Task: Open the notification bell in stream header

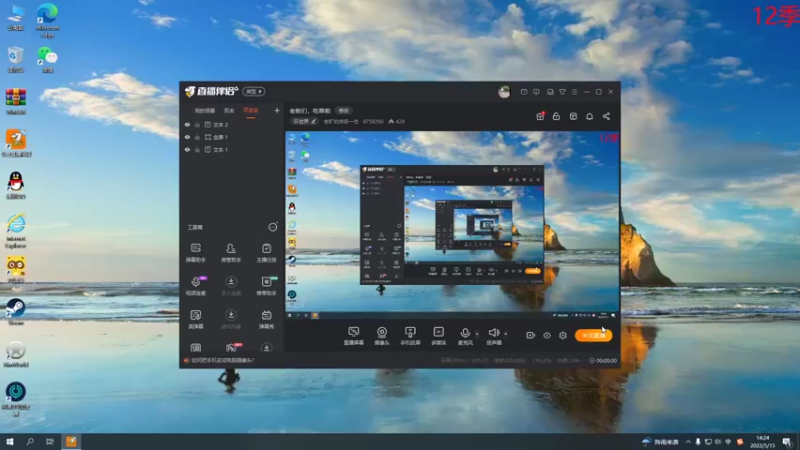Action: [x=589, y=116]
